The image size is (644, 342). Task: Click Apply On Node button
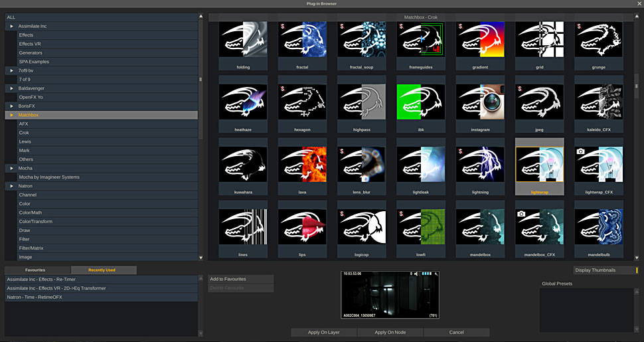click(390, 332)
